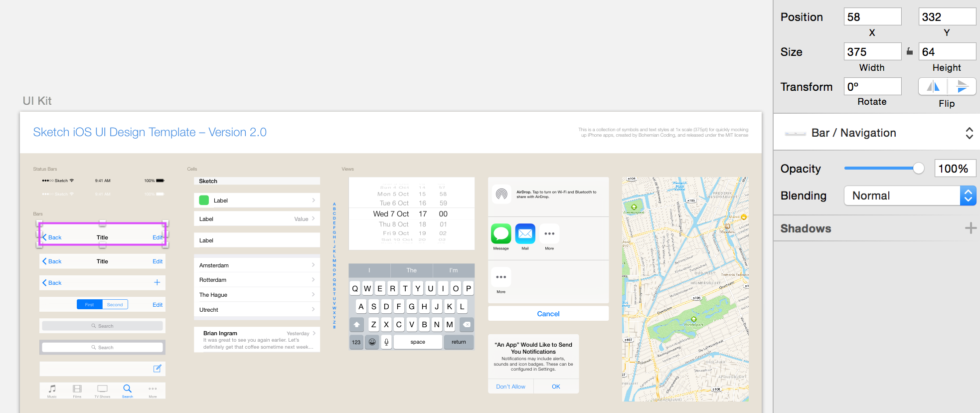The height and width of the screenshot is (413, 980).
Task: Select the Search tab bar icon
Action: 128,391
